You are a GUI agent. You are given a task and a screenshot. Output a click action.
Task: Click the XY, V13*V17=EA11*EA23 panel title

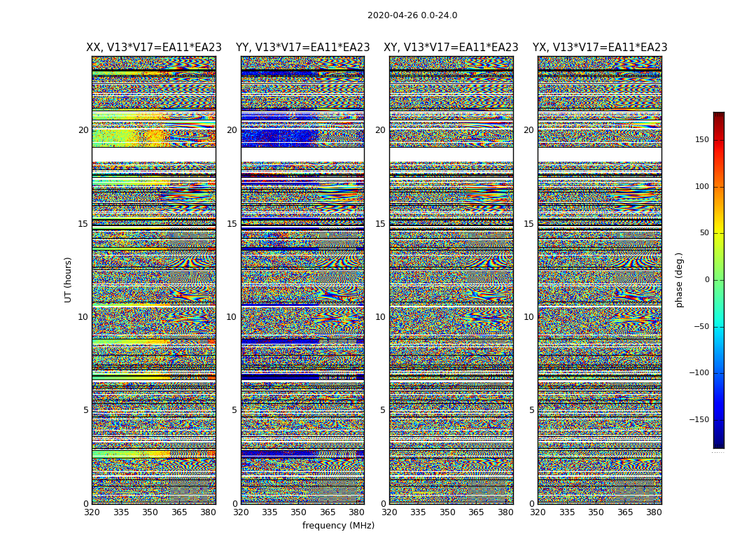(451, 48)
